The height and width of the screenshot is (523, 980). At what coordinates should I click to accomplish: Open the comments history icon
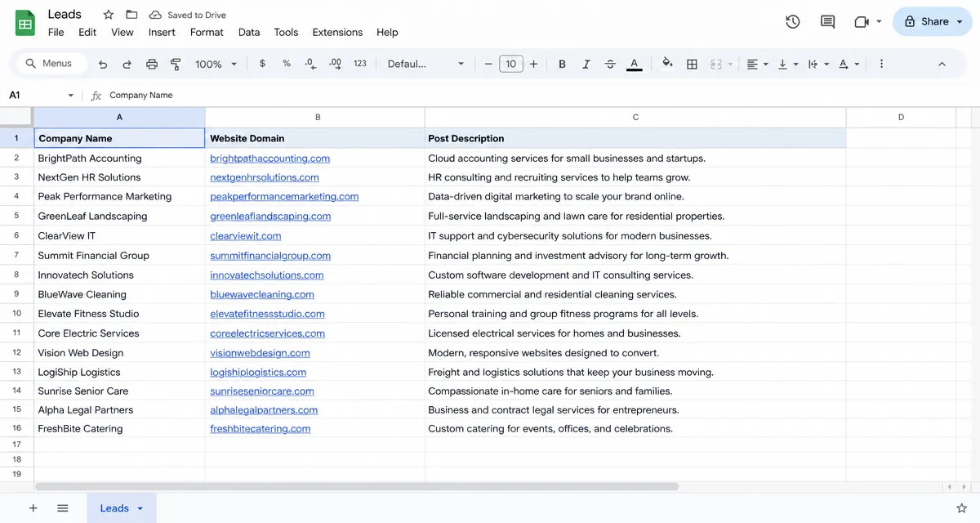[827, 22]
